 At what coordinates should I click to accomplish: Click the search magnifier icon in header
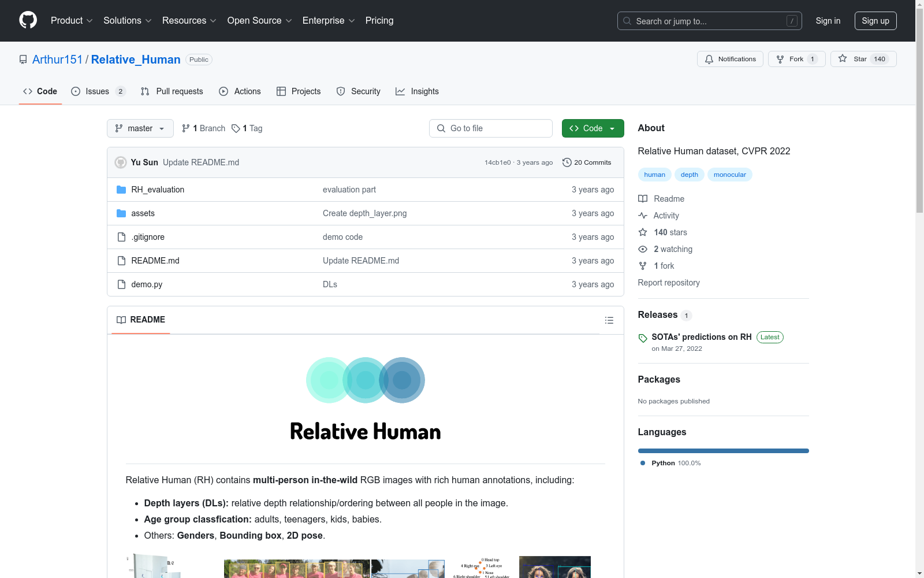coord(627,21)
